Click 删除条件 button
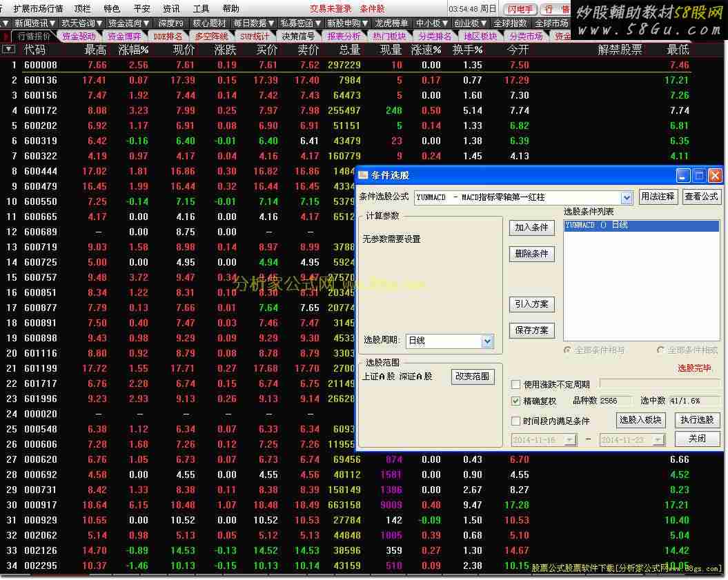The image size is (728, 580). pos(531,254)
